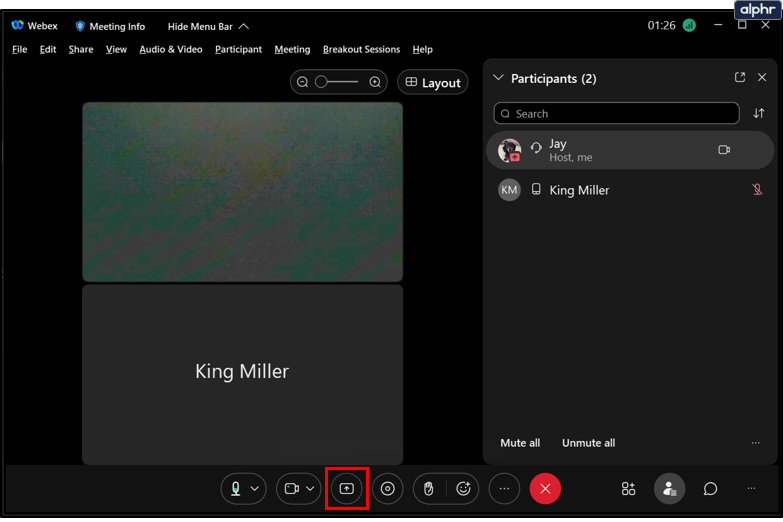Open the View menu
This screenshot has height=522, width=783.
pos(116,49)
